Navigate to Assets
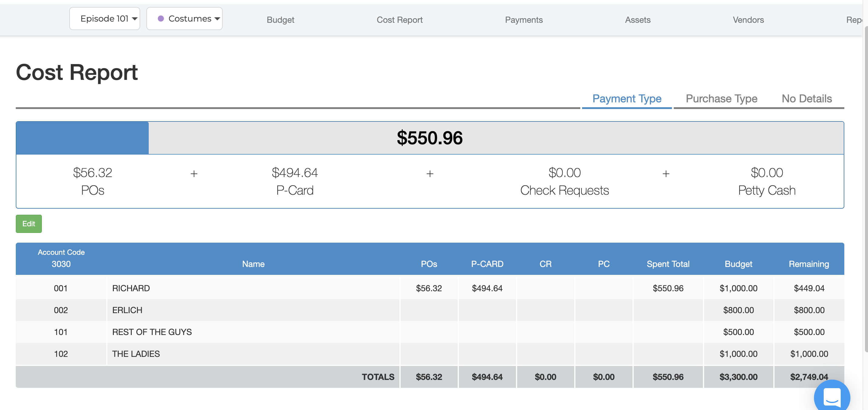This screenshot has height=410, width=868. point(638,20)
